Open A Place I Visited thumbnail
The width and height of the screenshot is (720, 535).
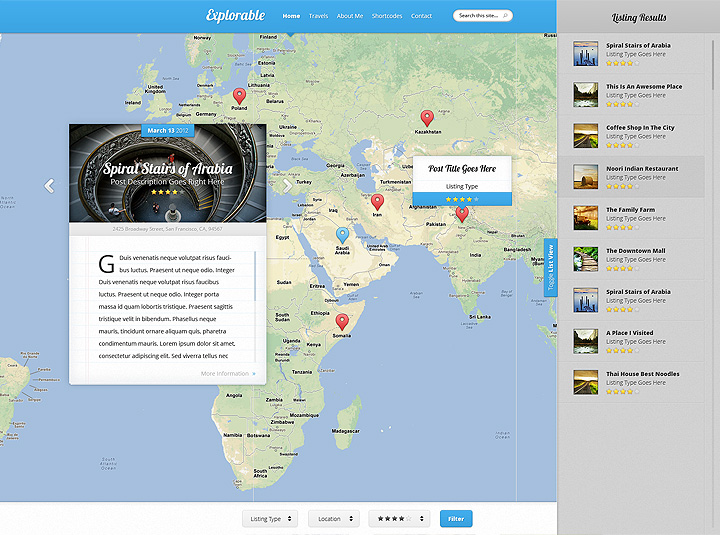pos(585,341)
